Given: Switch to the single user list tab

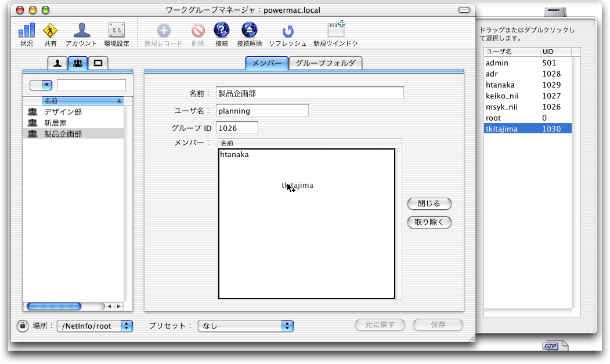Looking at the screenshot, I should [x=58, y=63].
